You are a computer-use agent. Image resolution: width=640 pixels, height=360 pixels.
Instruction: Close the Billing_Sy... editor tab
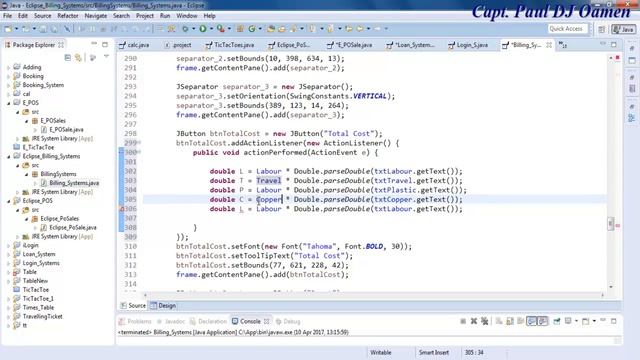coord(549,45)
